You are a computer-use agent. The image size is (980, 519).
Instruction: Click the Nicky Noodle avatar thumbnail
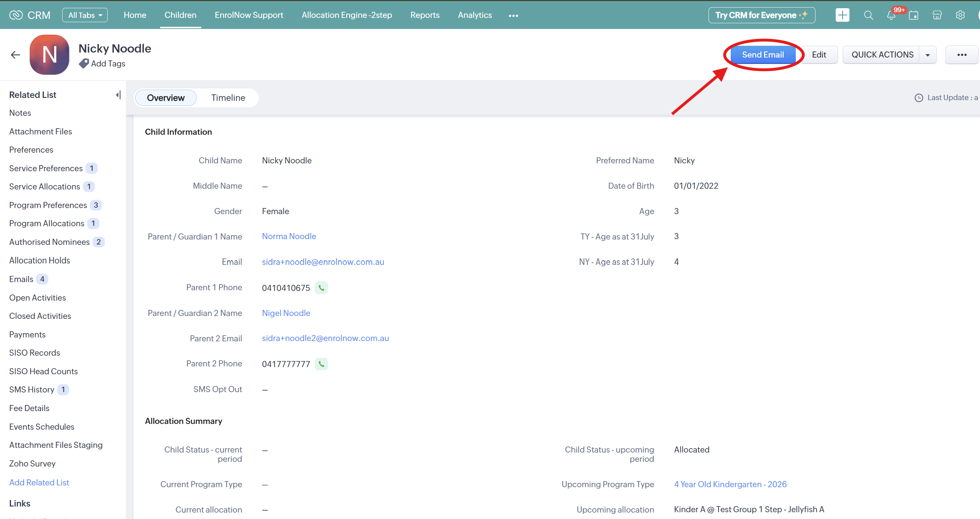pos(49,55)
